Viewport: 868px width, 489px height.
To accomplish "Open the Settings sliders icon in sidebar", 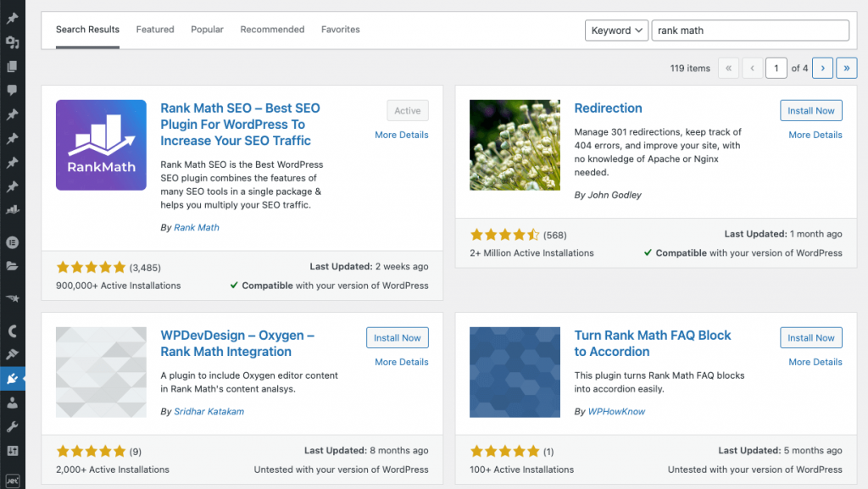I will [x=12, y=451].
